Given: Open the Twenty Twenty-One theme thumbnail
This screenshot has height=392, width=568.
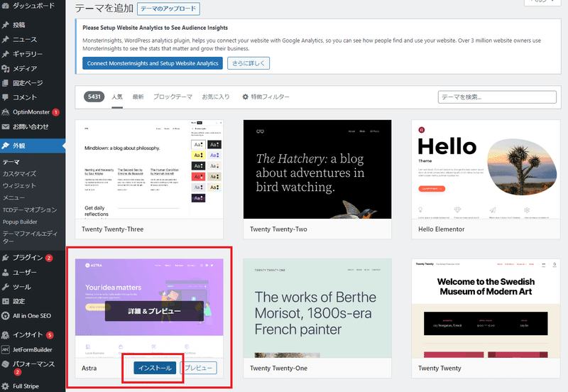Looking at the screenshot, I should coord(317,308).
